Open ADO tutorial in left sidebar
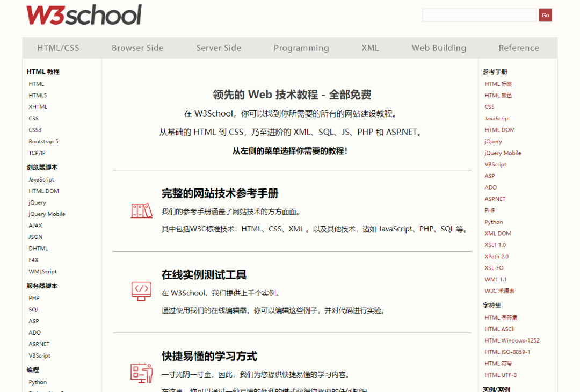 (x=35, y=332)
